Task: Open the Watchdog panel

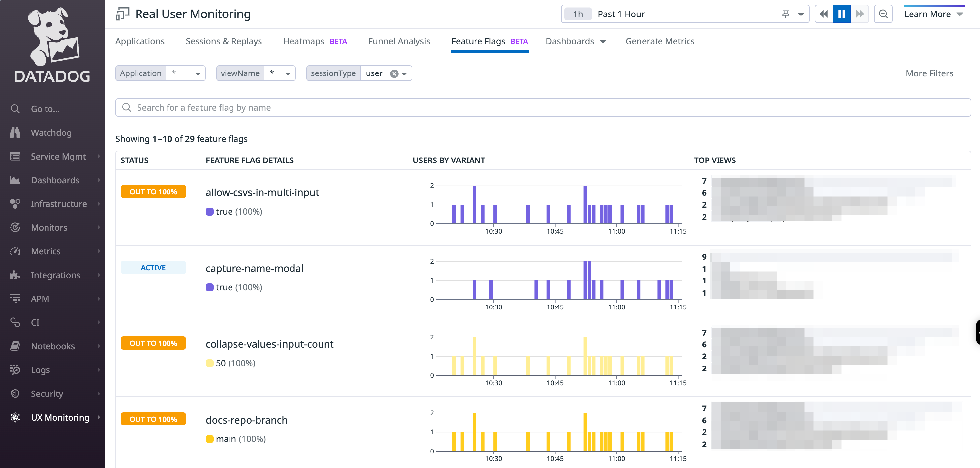Action: coord(51,132)
